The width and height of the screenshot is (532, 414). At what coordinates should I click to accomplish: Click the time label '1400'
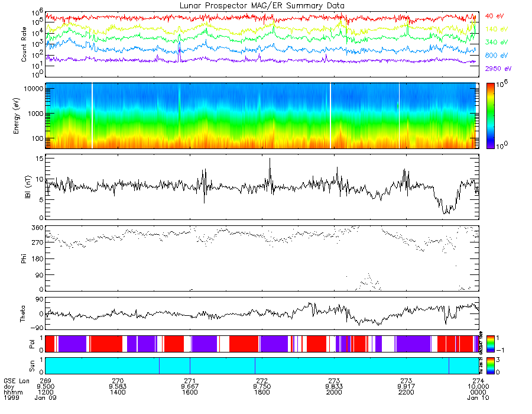[118, 392]
